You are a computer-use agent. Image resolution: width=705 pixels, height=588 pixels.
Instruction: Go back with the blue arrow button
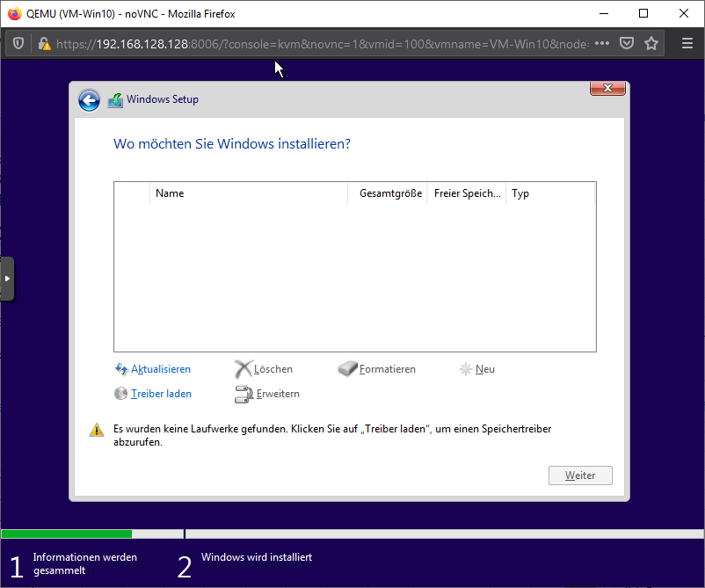pos(89,100)
